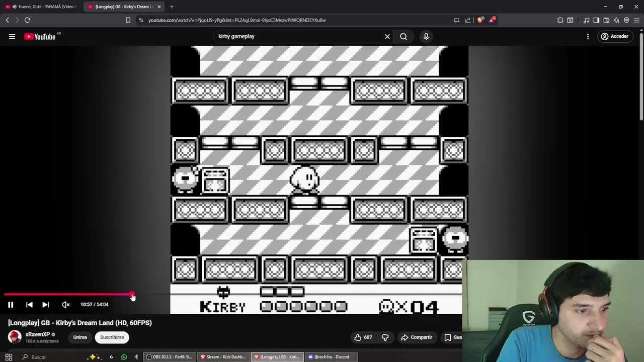Save the video with Guardar button
Screen dimensions: 644x362
click(x=453, y=337)
